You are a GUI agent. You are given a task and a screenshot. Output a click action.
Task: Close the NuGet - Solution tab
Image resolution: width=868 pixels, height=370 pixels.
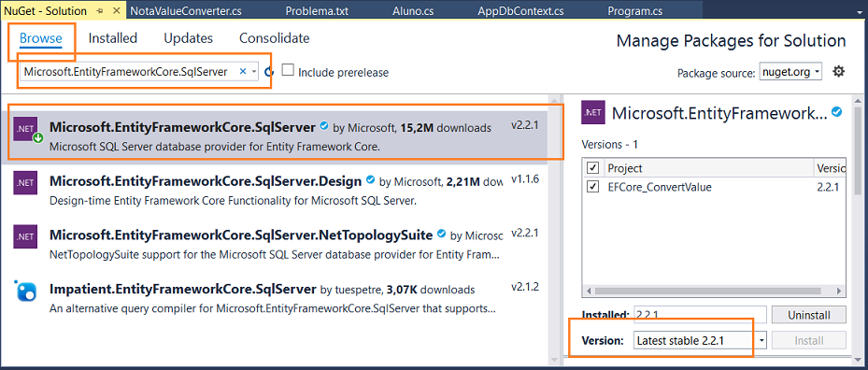click(116, 11)
